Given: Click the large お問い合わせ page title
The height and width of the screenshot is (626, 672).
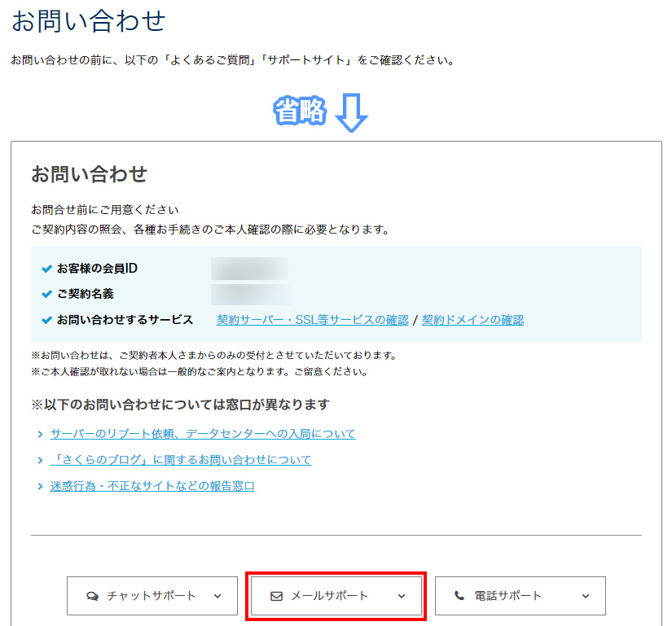Looking at the screenshot, I should (88, 21).
